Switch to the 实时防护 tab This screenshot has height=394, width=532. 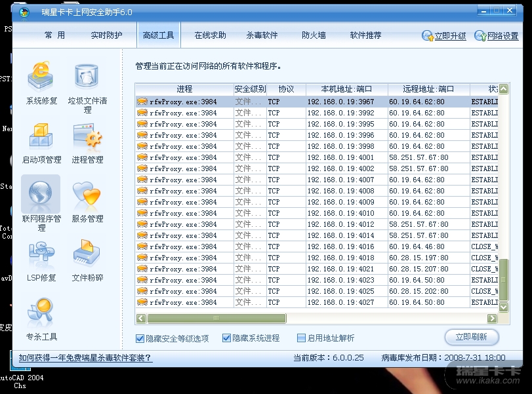106,35
